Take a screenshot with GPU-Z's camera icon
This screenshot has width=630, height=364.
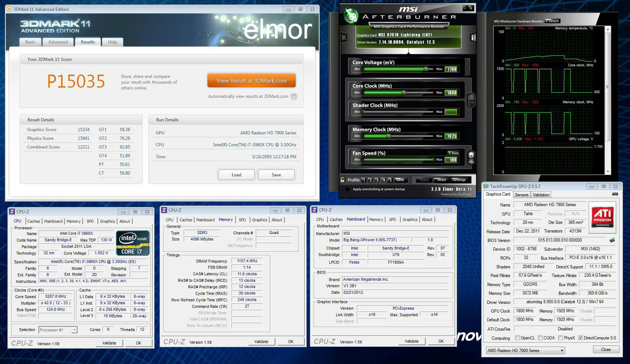[x=615, y=194]
